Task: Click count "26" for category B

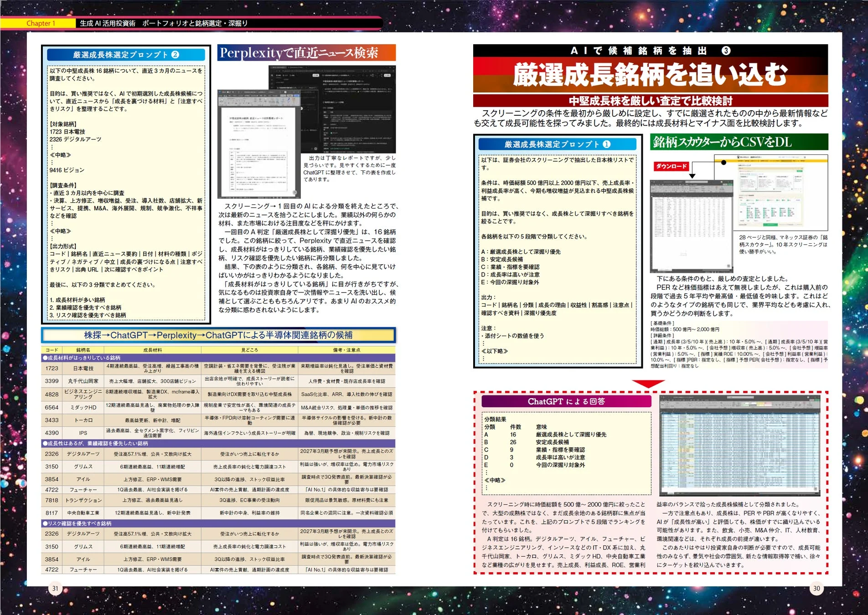Action: (513, 442)
